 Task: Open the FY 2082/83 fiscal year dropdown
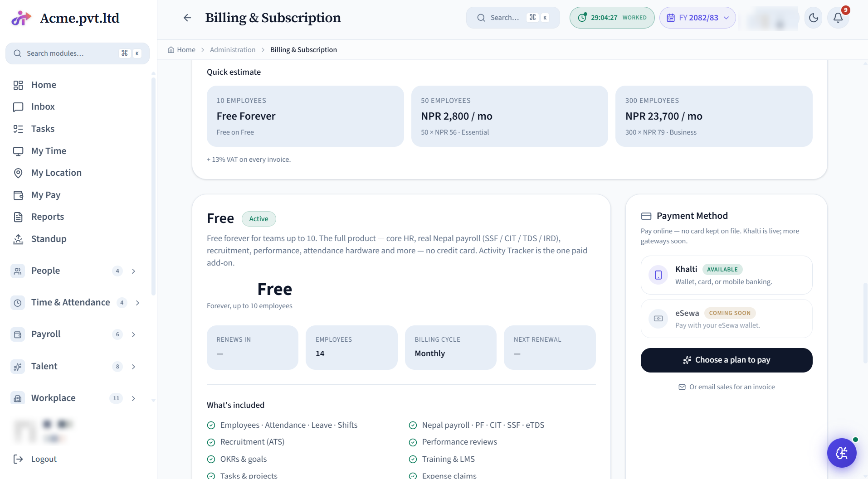click(697, 18)
